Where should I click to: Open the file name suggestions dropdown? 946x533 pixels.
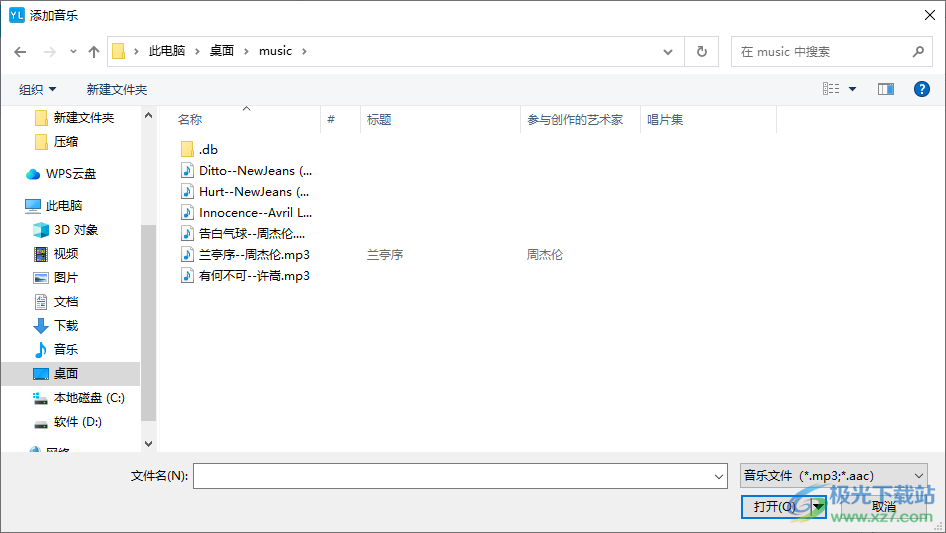(x=718, y=476)
